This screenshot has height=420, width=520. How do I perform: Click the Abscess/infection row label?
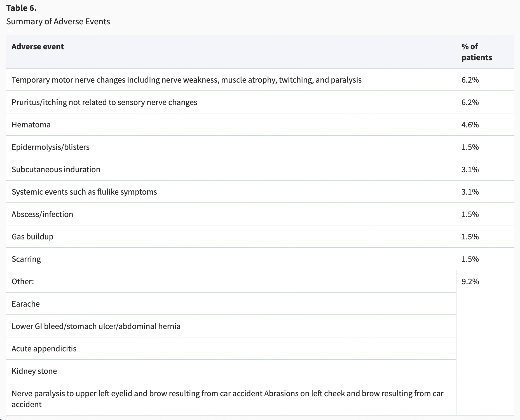42,214
